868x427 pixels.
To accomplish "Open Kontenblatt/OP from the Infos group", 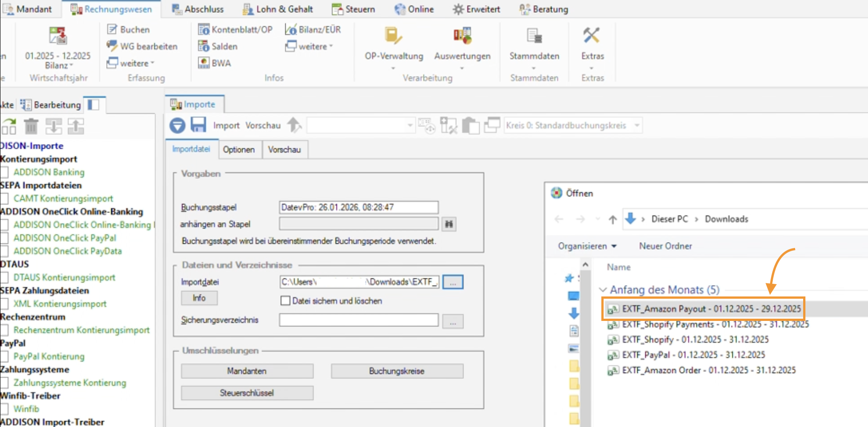I will point(204,29).
